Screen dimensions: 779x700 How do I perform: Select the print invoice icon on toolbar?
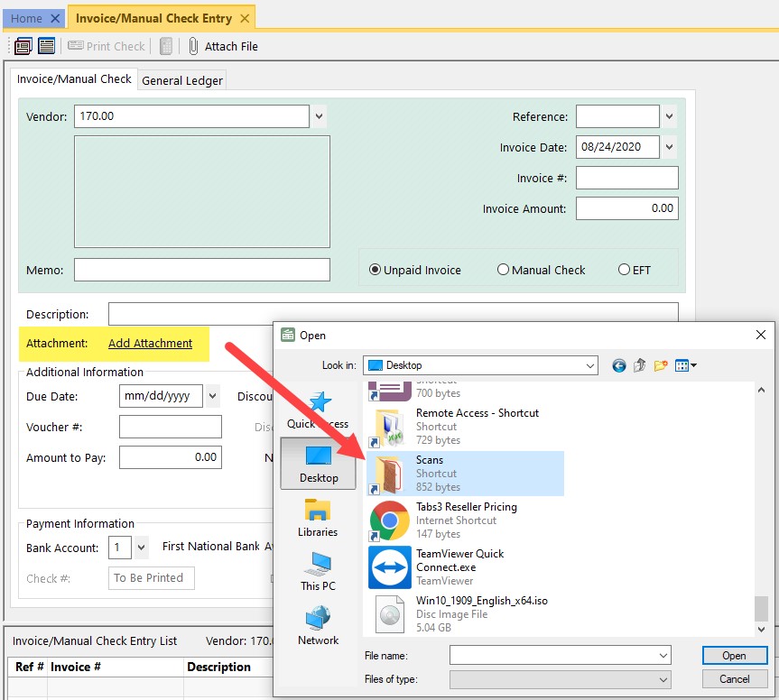[22, 45]
